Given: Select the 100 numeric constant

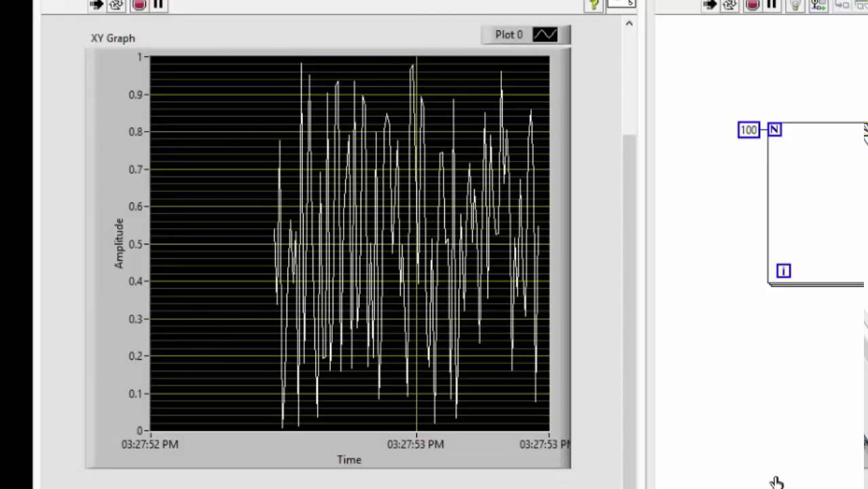Looking at the screenshot, I should coord(748,130).
